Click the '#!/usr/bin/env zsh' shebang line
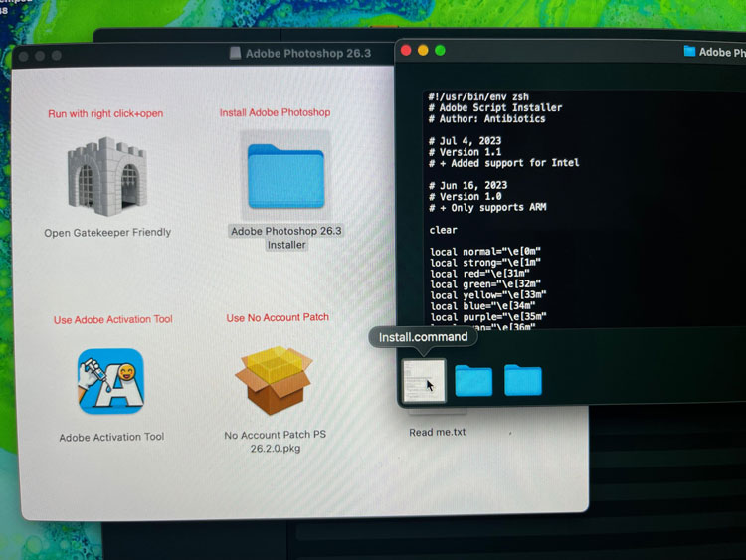Image resolution: width=746 pixels, height=560 pixels. 478,97
